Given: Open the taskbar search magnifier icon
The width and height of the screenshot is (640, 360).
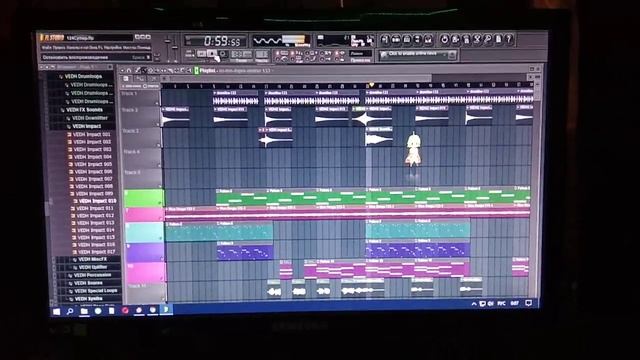Looking at the screenshot, I should click(70, 311).
